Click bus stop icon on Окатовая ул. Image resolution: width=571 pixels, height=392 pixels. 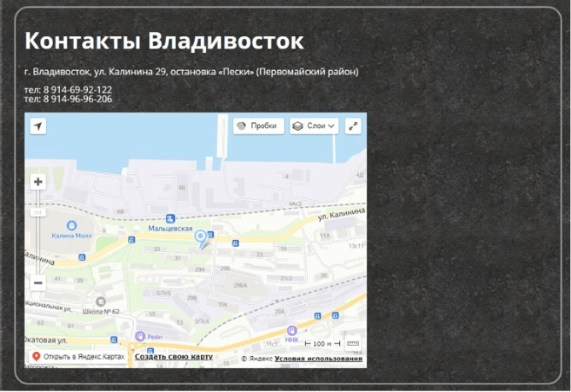point(114,340)
